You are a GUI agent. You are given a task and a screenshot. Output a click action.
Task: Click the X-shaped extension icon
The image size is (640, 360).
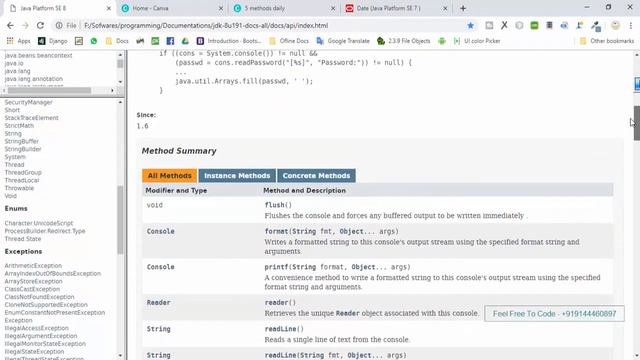(504, 25)
